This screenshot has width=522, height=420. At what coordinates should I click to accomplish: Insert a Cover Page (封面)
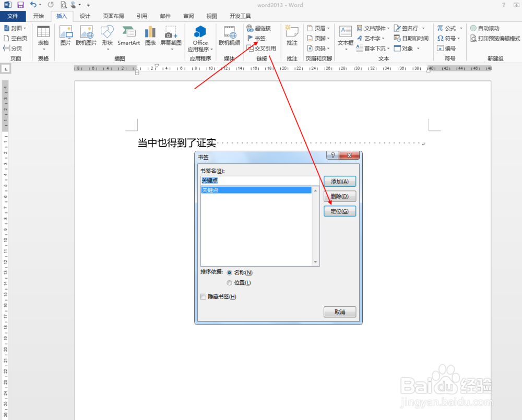click(15, 28)
